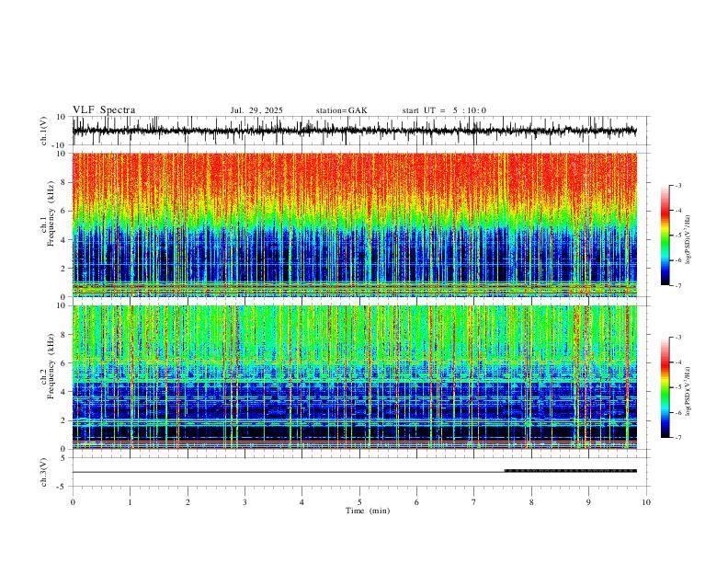728x563 pixels.
Task: Click the final time axis tick "10"
Action: 646,502
